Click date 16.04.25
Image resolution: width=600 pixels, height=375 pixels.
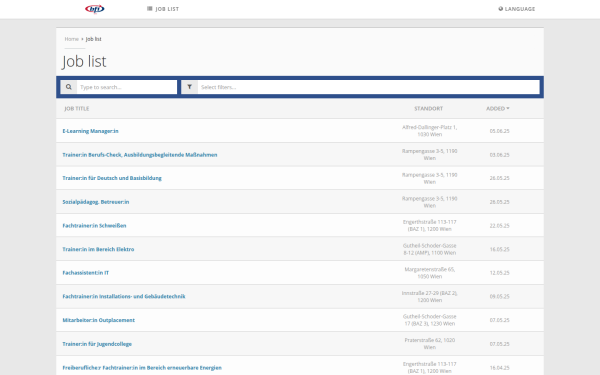point(499,367)
